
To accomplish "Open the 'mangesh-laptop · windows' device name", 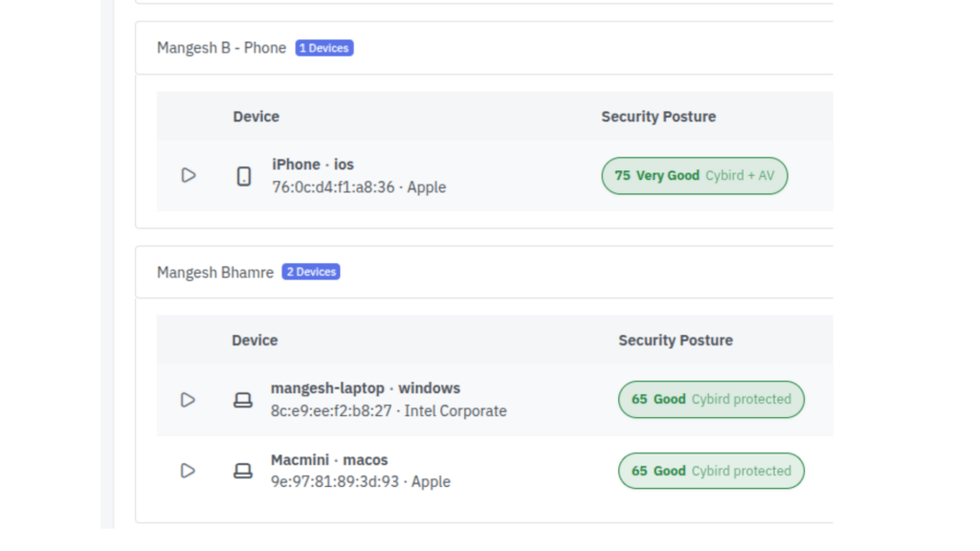I will tap(365, 388).
